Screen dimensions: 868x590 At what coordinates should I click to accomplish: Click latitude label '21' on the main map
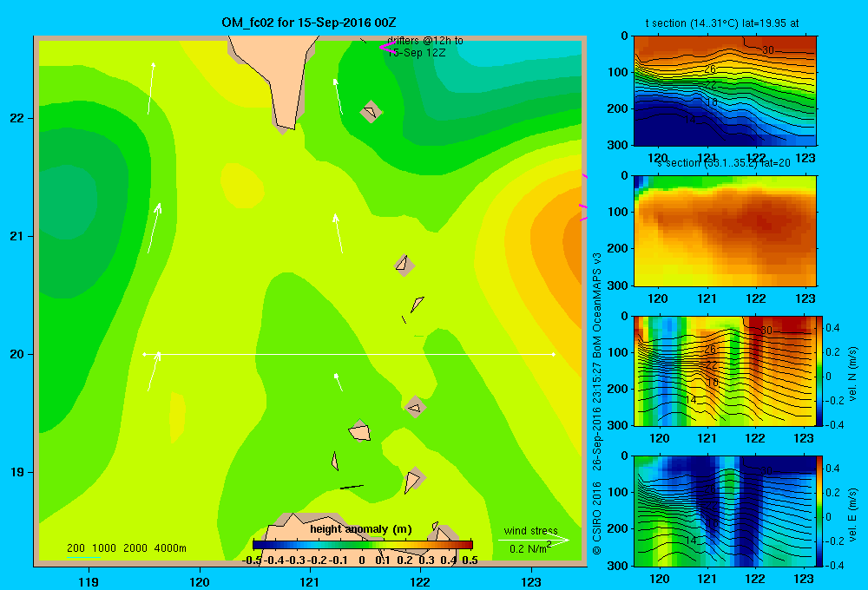pos(17,236)
